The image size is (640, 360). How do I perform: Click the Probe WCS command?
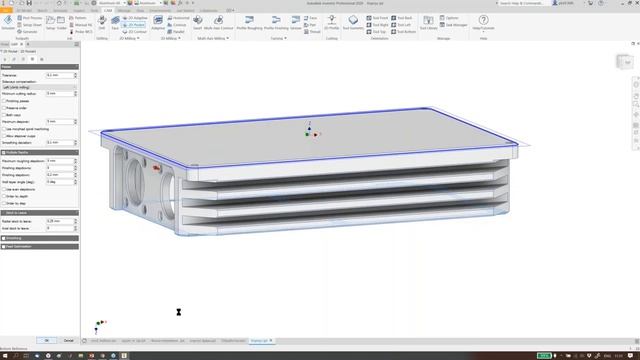(x=80, y=31)
